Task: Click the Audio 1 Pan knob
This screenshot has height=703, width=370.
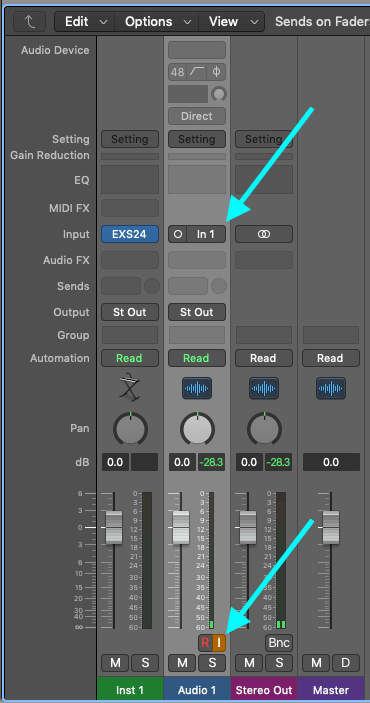Action: pyautogui.click(x=197, y=429)
